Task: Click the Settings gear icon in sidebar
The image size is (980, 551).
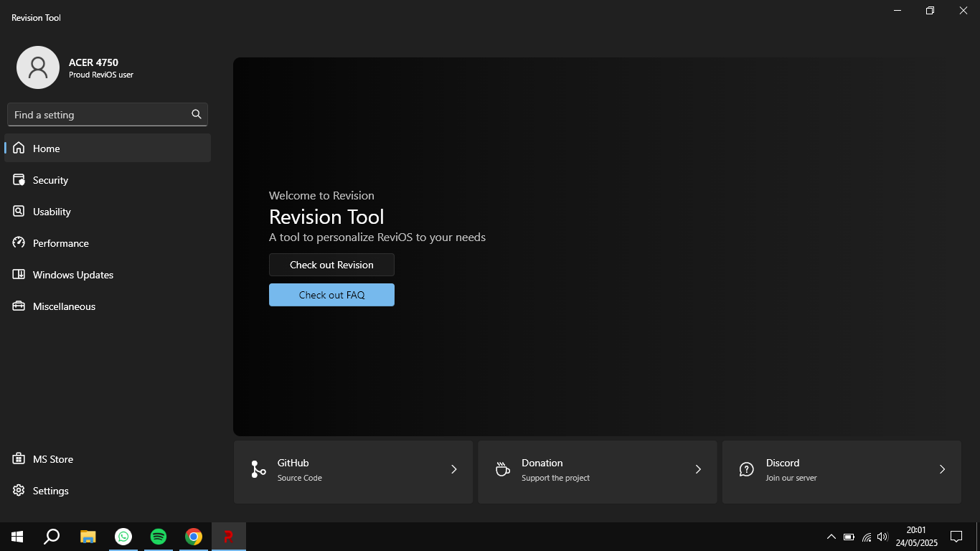Action: click(19, 490)
